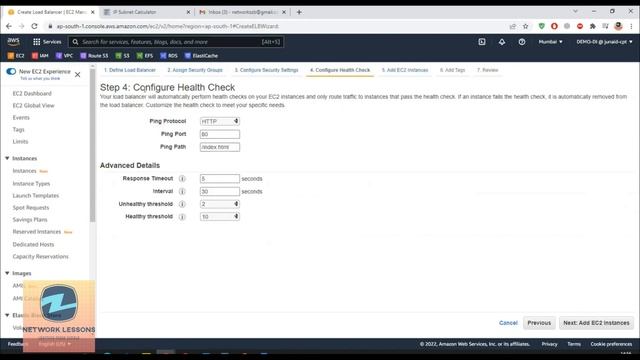The width and height of the screenshot is (640, 360).
Task: Go to step 6 Add Tags
Action: point(452,70)
